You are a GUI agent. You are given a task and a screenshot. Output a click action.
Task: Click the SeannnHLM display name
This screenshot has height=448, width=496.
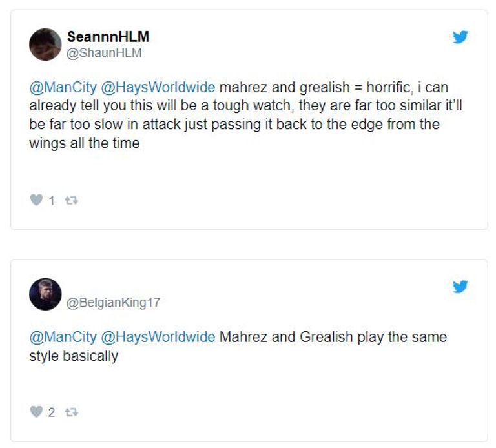pos(107,37)
